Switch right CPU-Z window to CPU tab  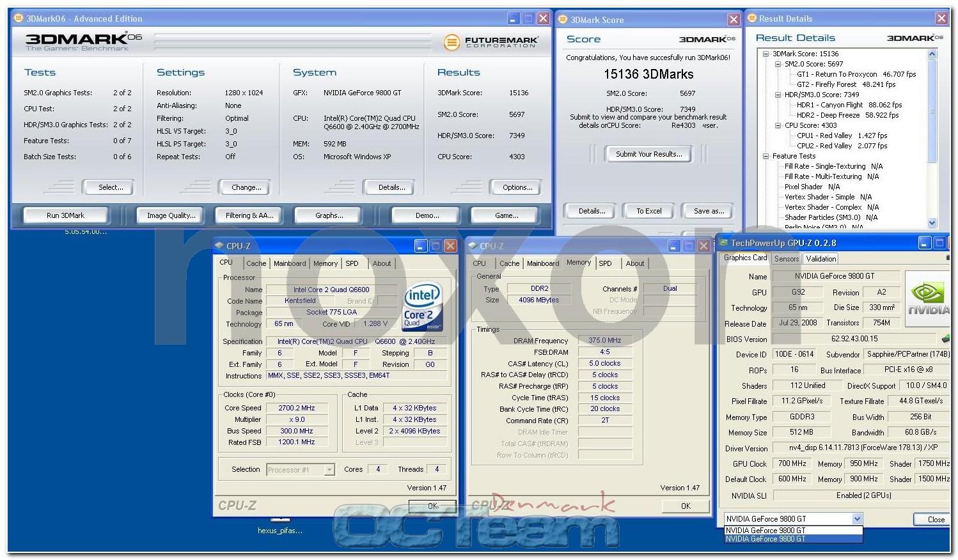479,263
